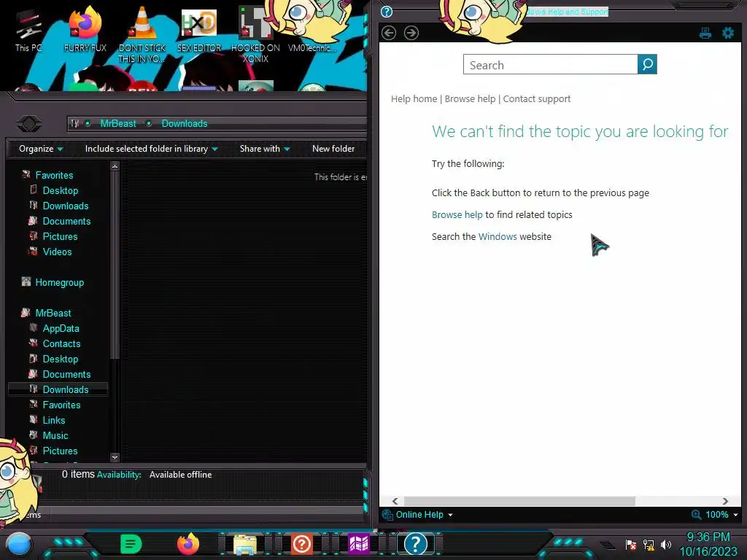Open green notes app on taskbar
The width and height of the screenshot is (747, 560).
coord(131,544)
